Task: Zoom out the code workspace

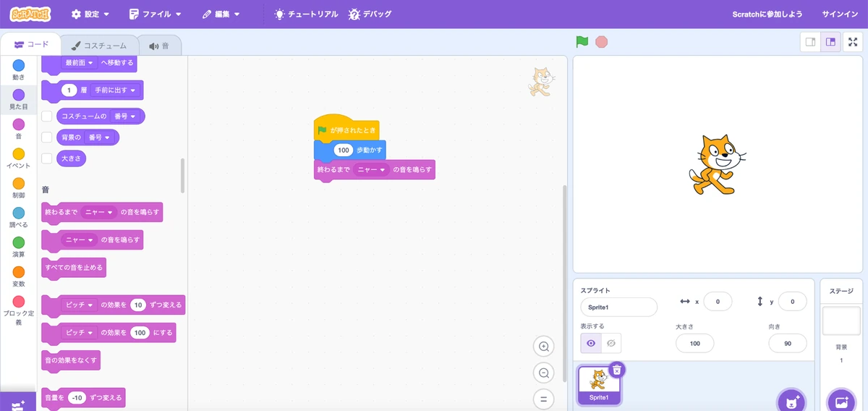Action: (543, 373)
